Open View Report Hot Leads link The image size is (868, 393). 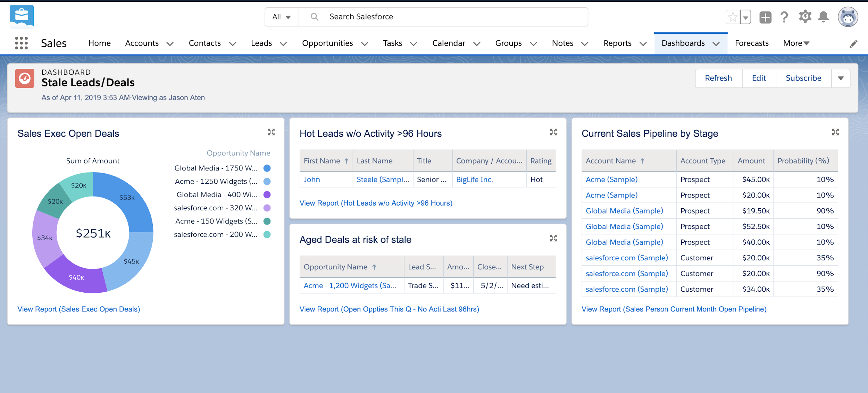[x=376, y=203]
